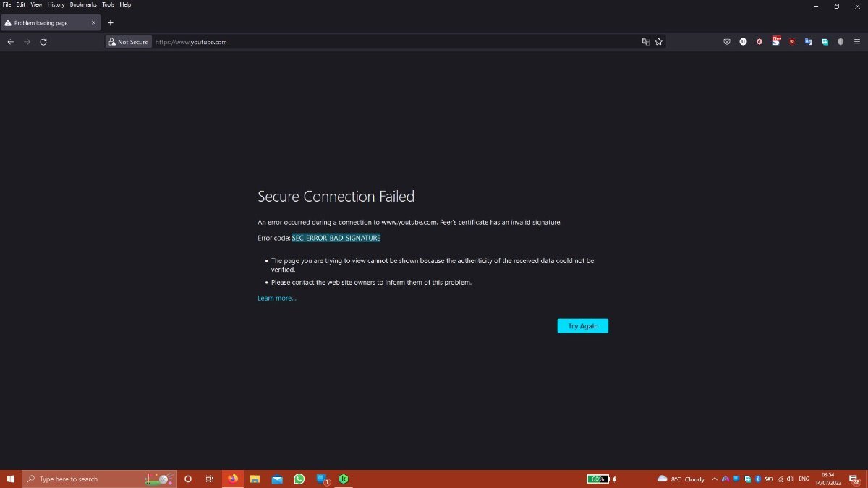This screenshot has width=868, height=488.
Task: Select the Problem loading page tab
Action: 50,22
